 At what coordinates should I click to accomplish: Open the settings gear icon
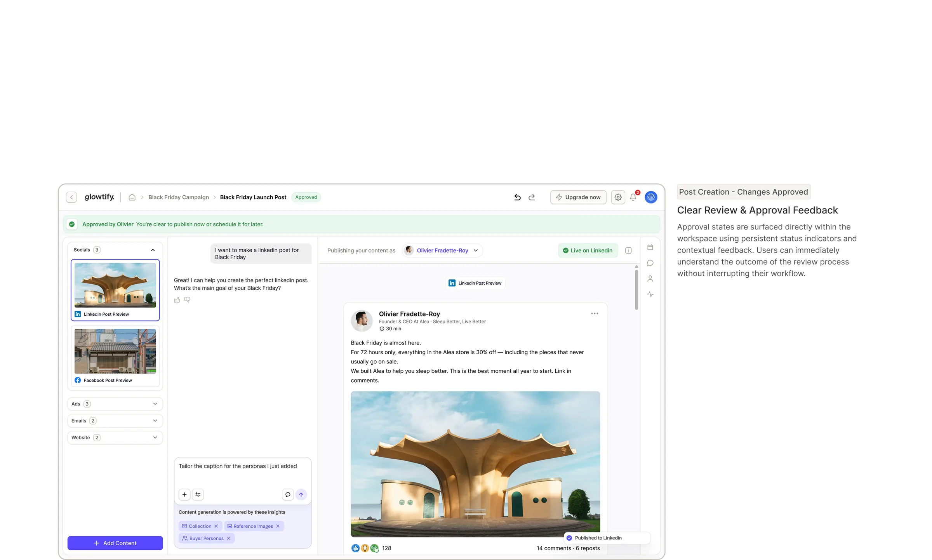[x=618, y=197]
